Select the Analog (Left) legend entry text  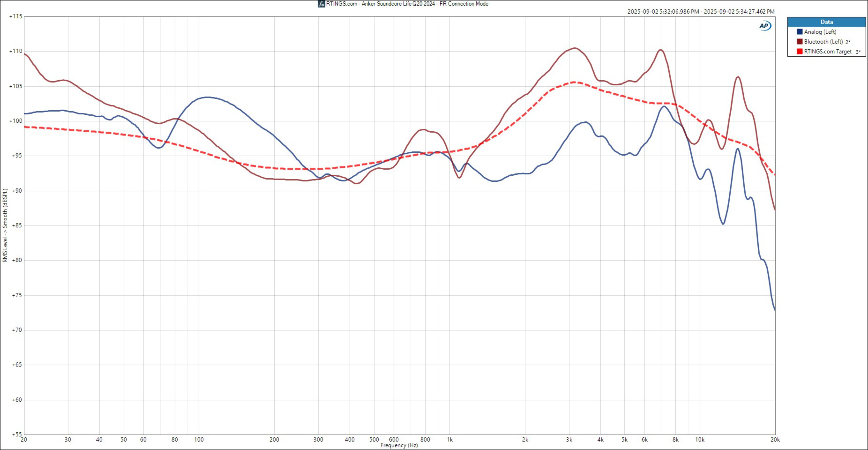(x=820, y=32)
